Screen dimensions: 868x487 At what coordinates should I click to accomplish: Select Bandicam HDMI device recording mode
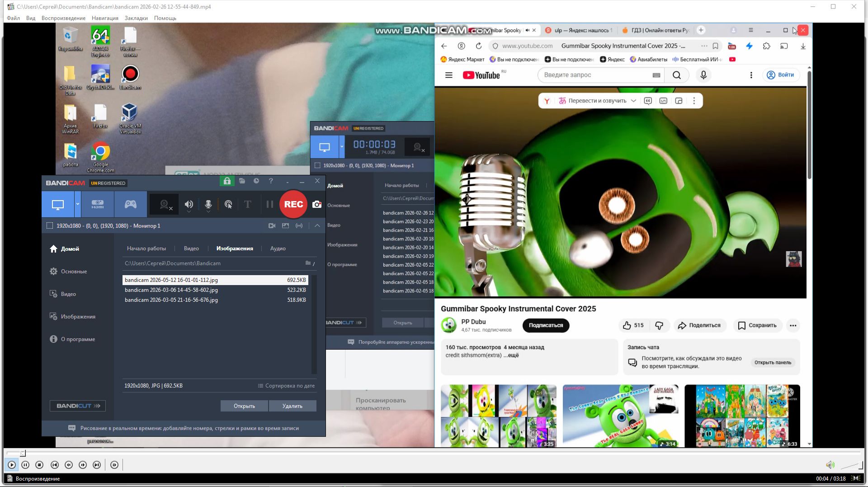pos(98,205)
